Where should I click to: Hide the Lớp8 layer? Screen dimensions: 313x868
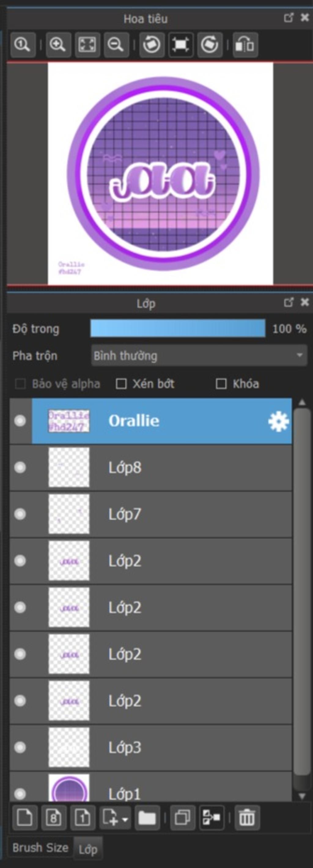tap(20, 467)
